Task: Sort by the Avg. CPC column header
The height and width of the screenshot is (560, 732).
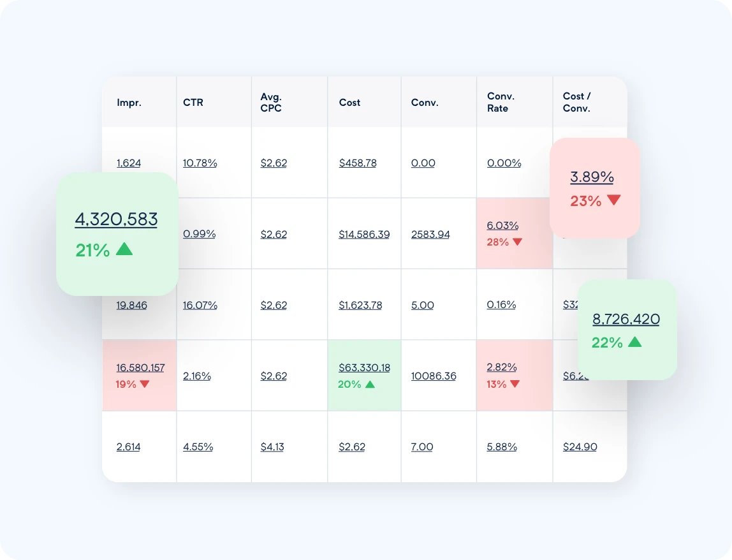Action: 271,103
